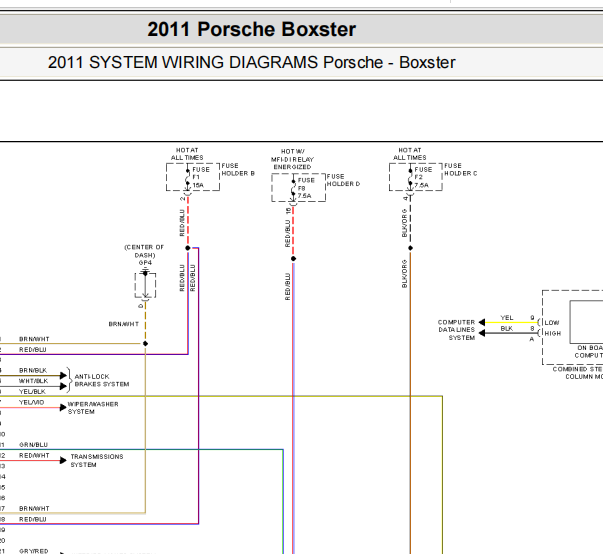The image size is (603, 554).
Task: Click the arrowhead pointing to WIPER/WASHER SYSTEM
Action: click(x=63, y=408)
